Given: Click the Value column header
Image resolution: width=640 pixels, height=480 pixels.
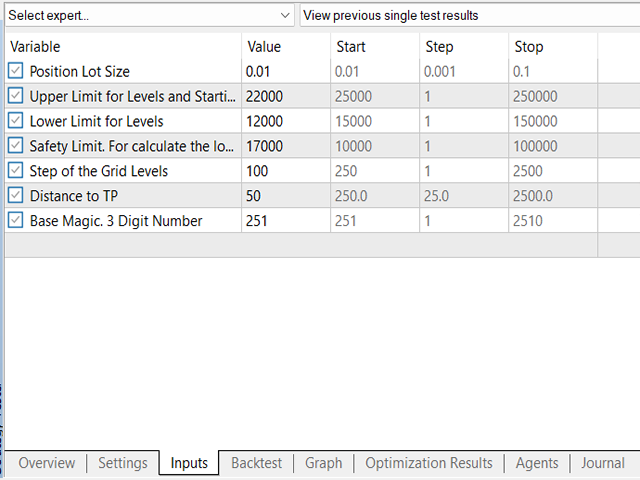Looking at the screenshot, I should click(286, 47).
